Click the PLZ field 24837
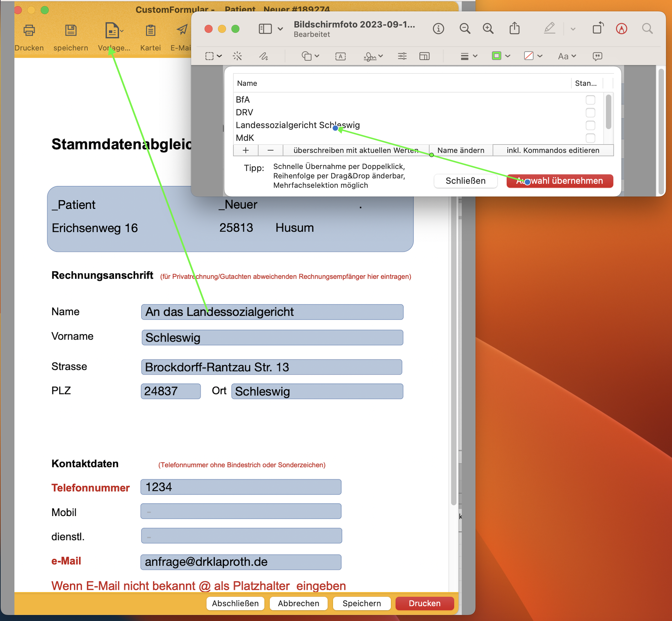This screenshot has width=672, height=621. point(171,391)
